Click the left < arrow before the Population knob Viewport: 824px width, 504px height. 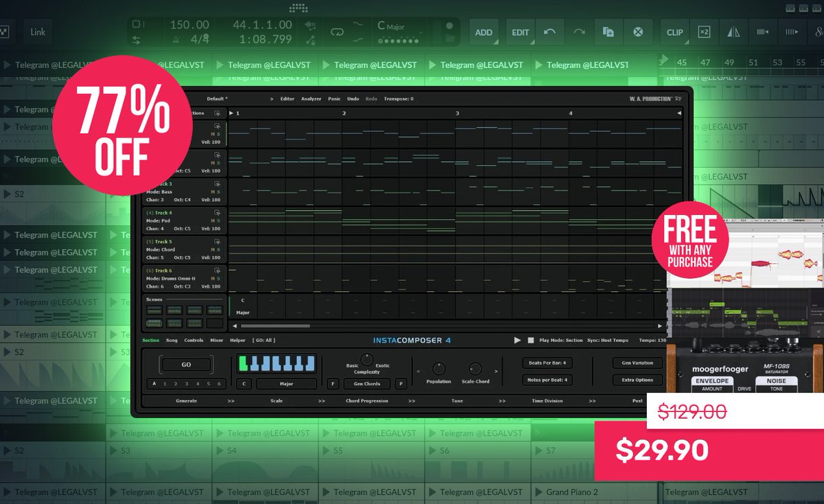point(420,371)
